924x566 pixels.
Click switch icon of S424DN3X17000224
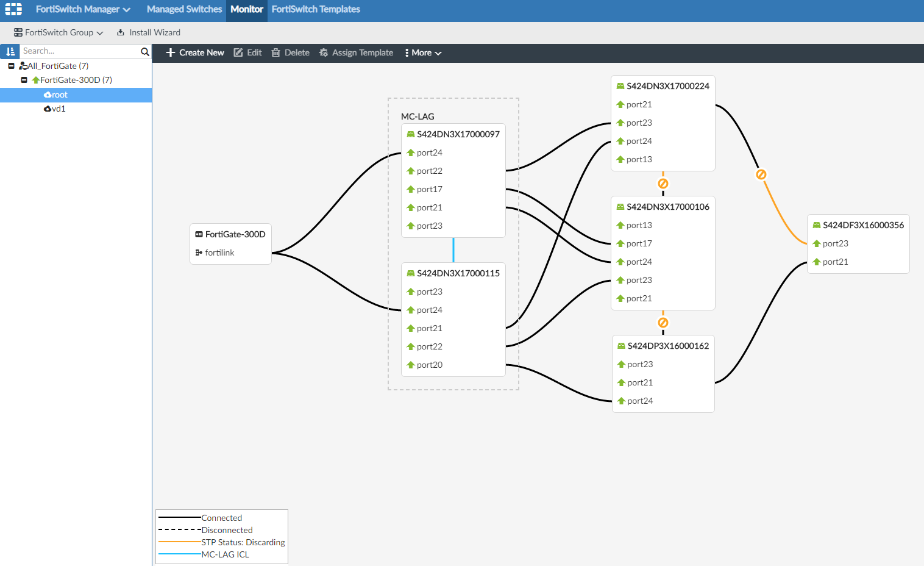(x=620, y=86)
